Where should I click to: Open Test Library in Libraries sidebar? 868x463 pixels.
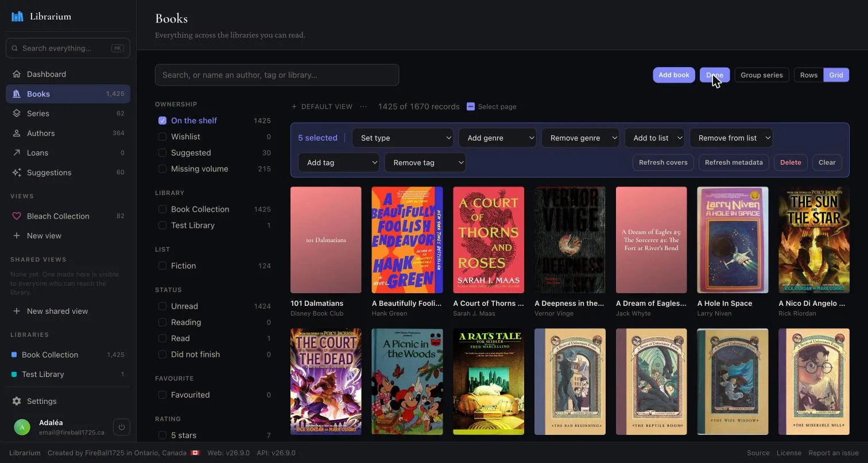point(68,374)
